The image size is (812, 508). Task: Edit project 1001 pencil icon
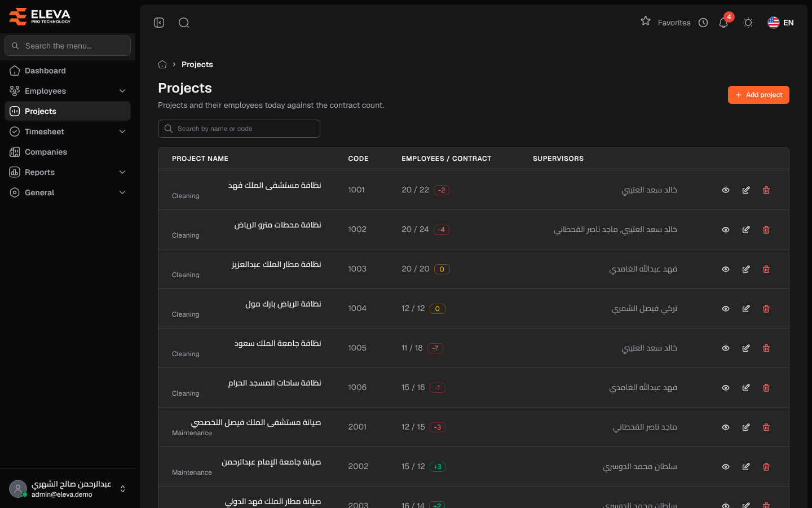coord(746,190)
